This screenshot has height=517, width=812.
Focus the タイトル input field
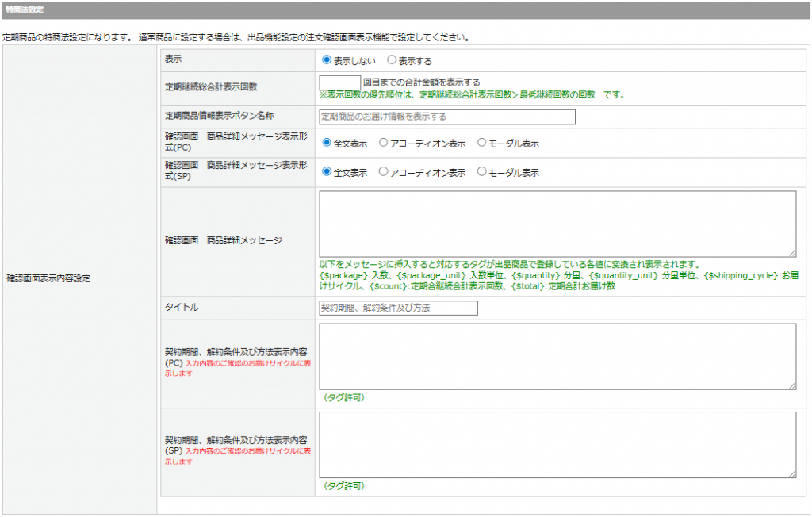(398, 308)
